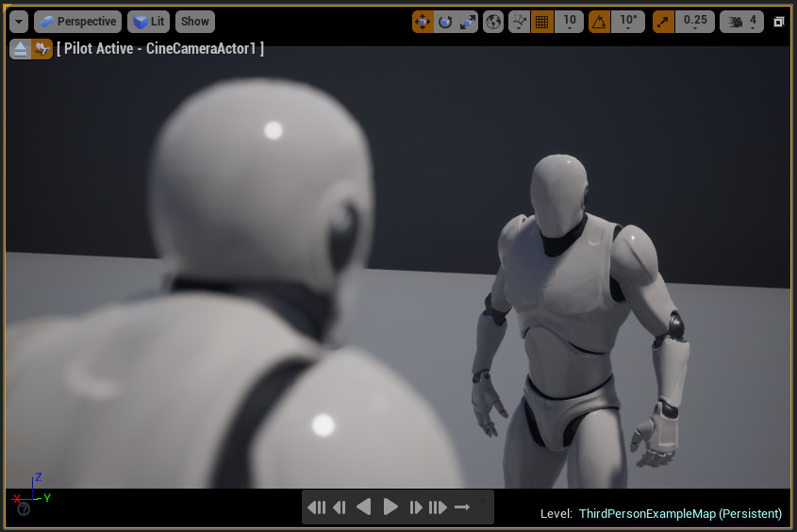Toggle exact camera view icon beside eject
Viewport: 797px width, 532px height.
pyautogui.click(x=42, y=49)
